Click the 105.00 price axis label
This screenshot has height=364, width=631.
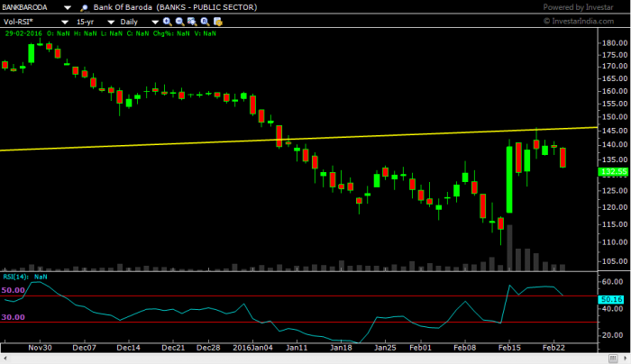pyautogui.click(x=615, y=261)
